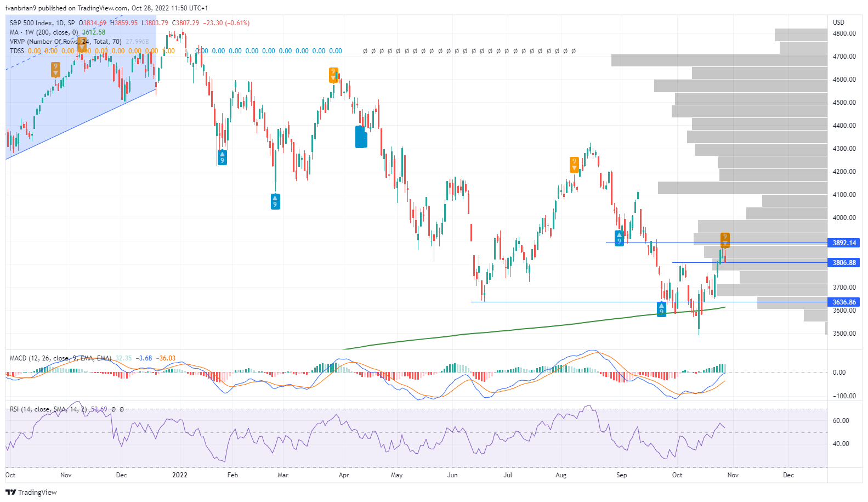The image size is (868, 502).
Task: Select the RSI (14) indicator legend
Action: (x=48, y=409)
